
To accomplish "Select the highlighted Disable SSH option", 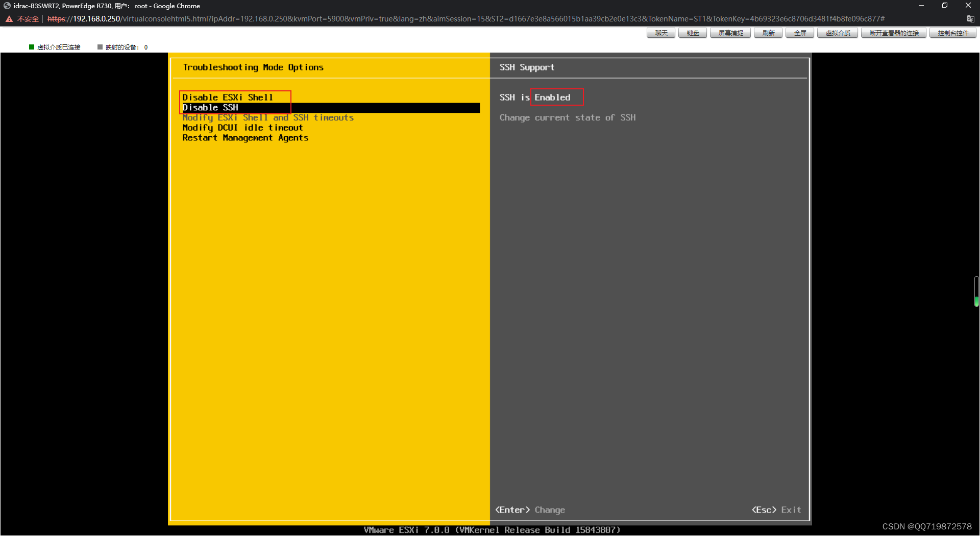I will [331, 108].
